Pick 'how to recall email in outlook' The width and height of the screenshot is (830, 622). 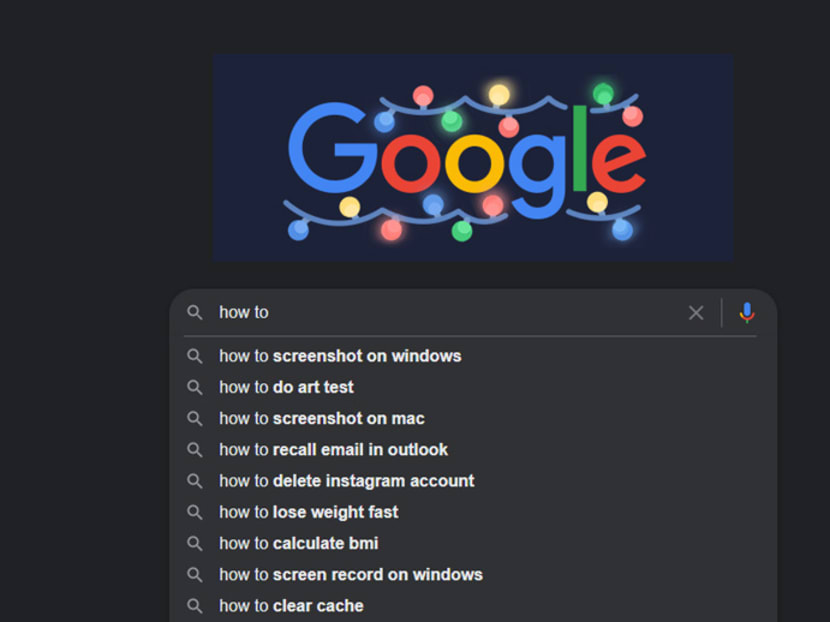334,450
